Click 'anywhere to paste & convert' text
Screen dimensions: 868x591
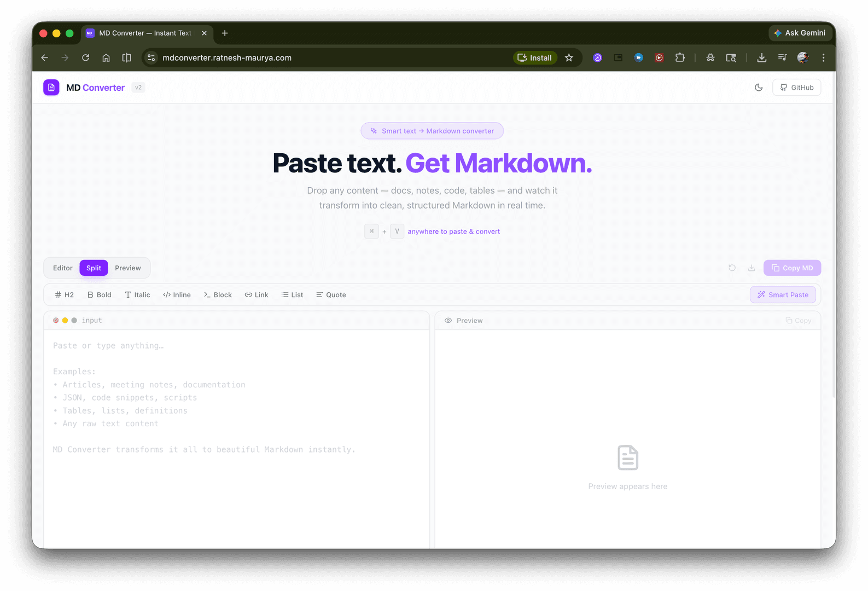pos(454,231)
